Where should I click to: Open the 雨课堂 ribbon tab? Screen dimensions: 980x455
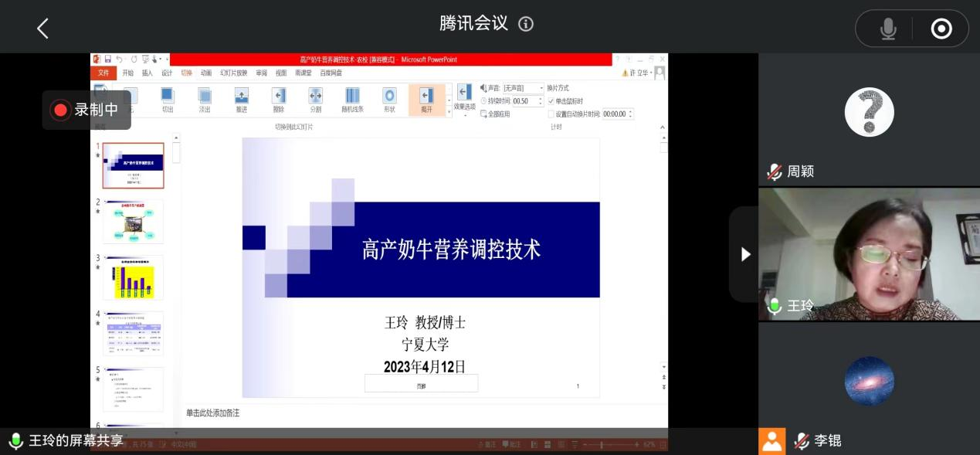click(x=303, y=73)
